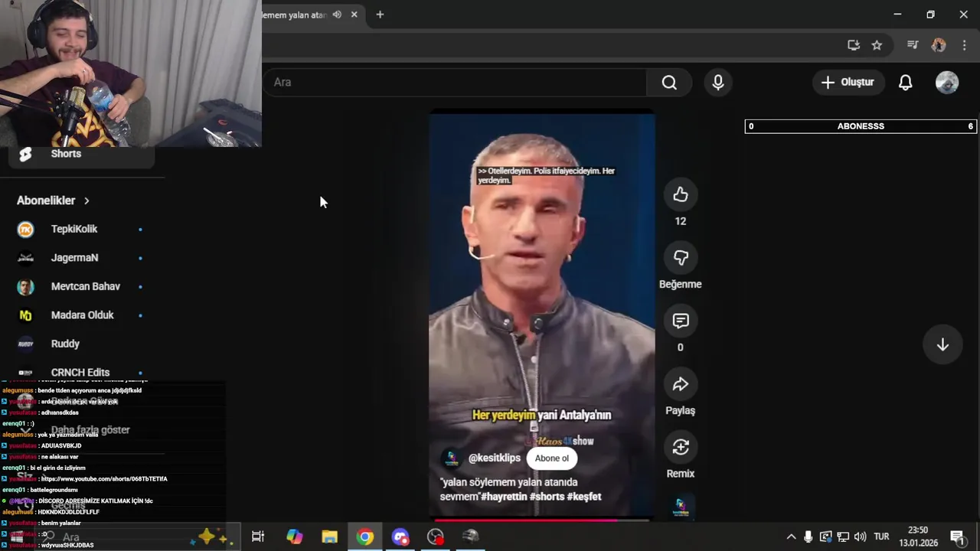Image resolution: width=980 pixels, height=551 pixels.
Task: Seek on the red video progress bar
Action: point(541,520)
